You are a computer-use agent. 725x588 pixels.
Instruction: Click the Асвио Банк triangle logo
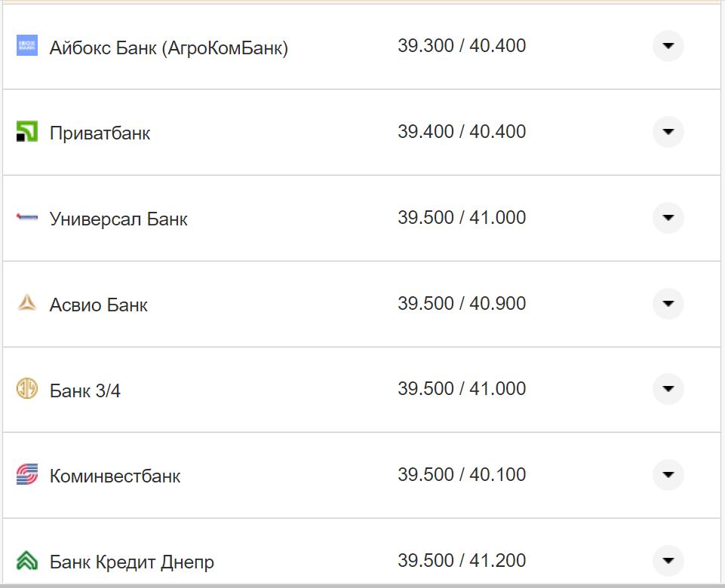pyautogui.click(x=27, y=304)
